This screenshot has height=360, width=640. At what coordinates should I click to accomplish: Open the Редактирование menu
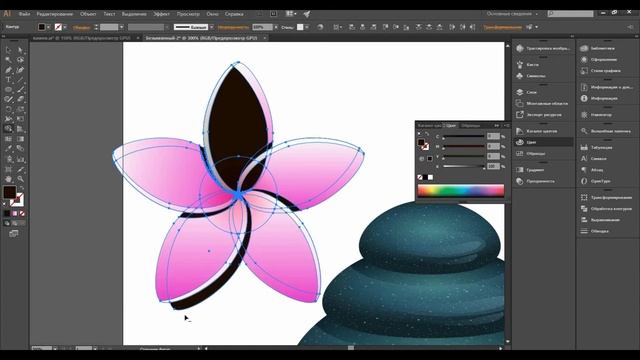coord(55,14)
